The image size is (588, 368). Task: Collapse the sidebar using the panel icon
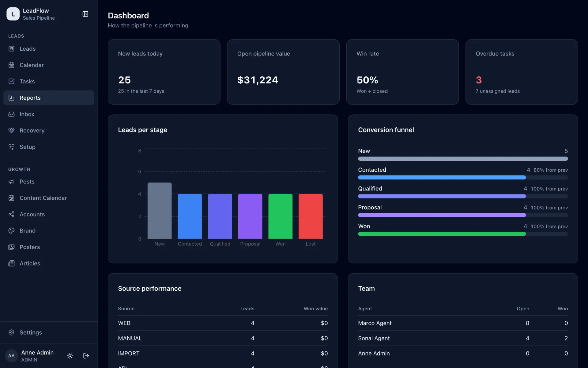(x=85, y=14)
